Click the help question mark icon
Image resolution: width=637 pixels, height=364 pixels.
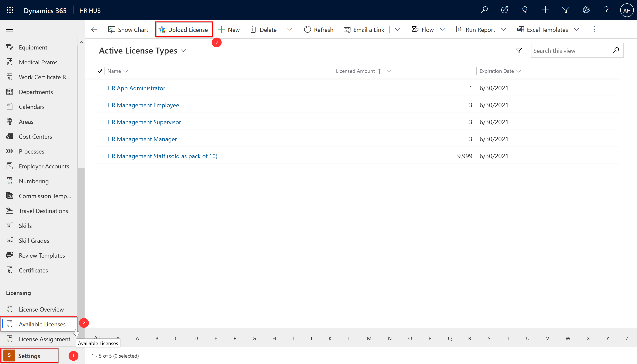point(606,10)
